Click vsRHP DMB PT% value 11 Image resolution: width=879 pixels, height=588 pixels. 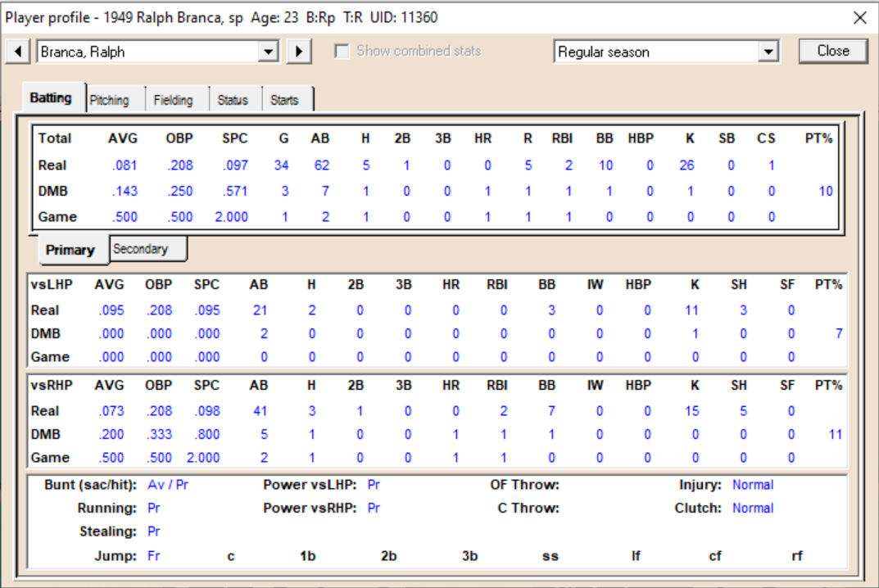(836, 434)
